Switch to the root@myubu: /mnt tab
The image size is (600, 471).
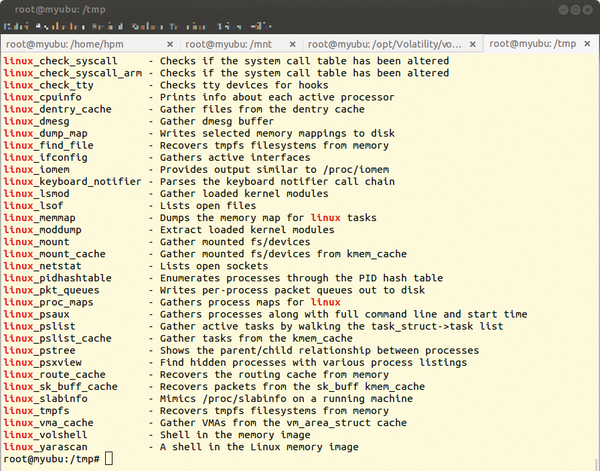tap(241, 44)
